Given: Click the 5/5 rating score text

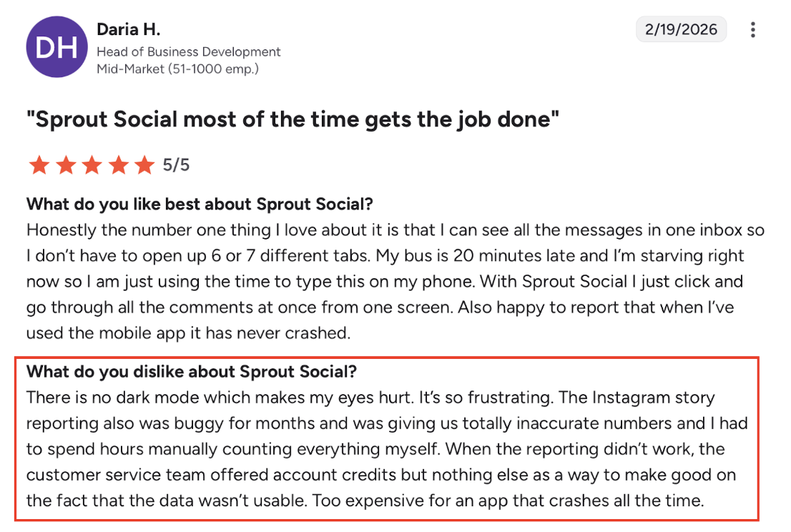Looking at the screenshot, I should click(176, 165).
